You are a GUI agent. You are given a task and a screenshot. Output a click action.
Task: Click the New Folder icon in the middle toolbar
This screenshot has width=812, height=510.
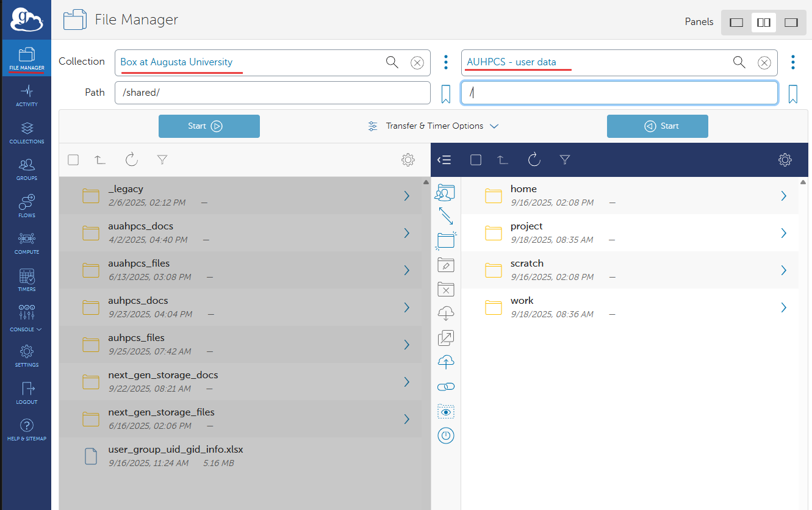tap(446, 240)
